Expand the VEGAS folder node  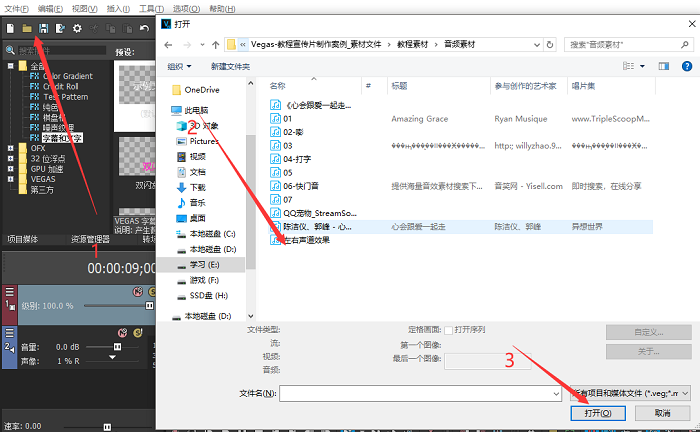point(10,179)
